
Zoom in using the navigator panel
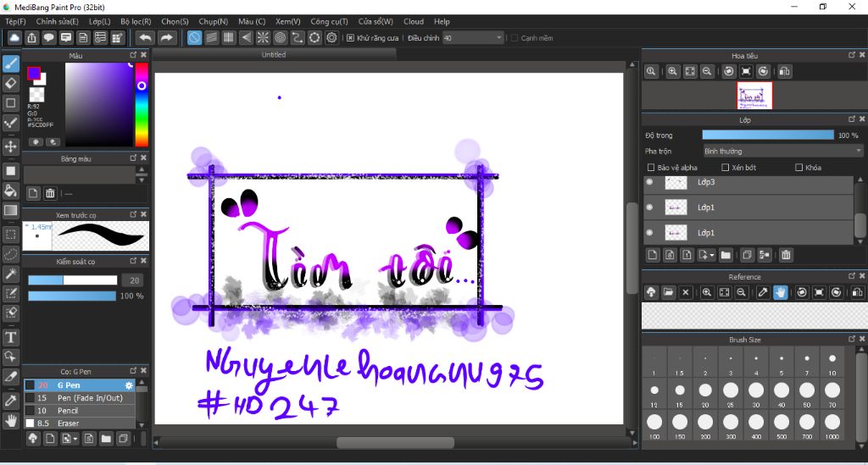(x=672, y=71)
